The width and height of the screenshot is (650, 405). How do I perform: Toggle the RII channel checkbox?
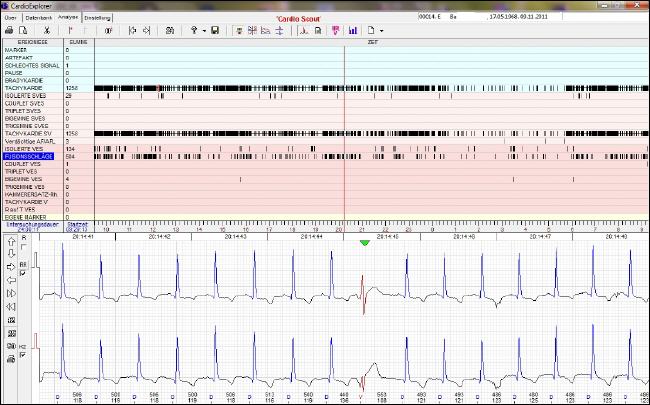[x=22, y=271]
